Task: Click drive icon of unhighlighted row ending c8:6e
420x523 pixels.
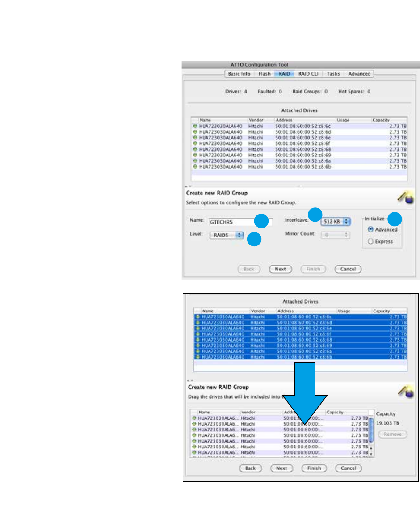Action: (195, 137)
